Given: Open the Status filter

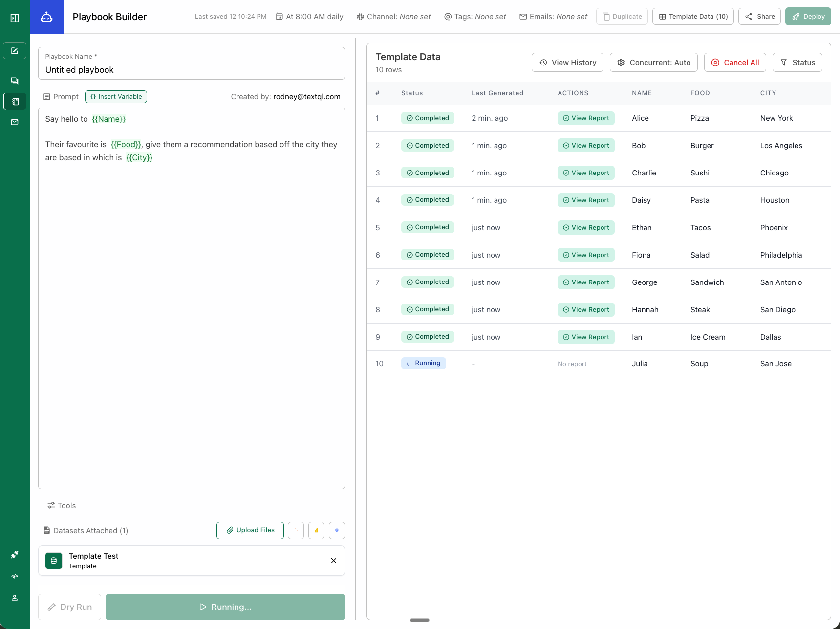Looking at the screenshot, I should tap(797, 62).
